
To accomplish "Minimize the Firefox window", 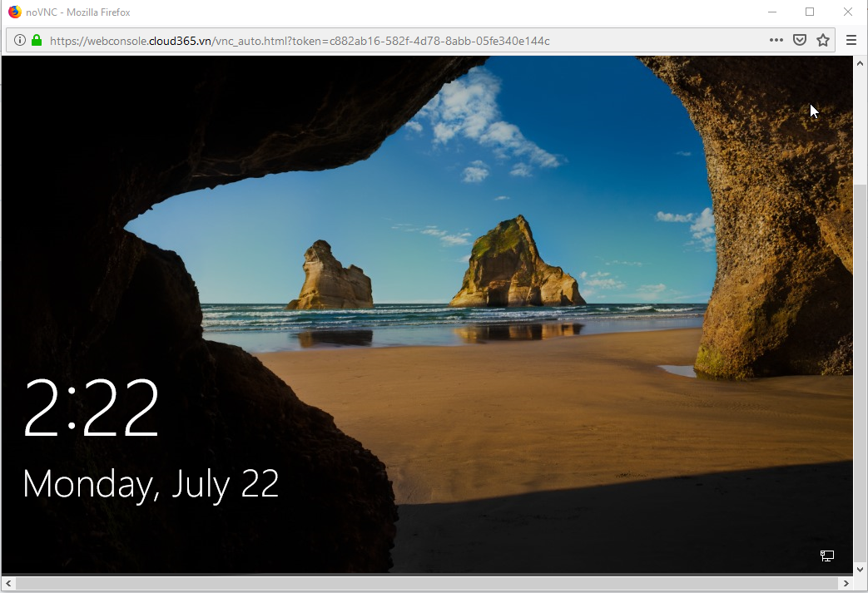I will [x=772, y=12].
